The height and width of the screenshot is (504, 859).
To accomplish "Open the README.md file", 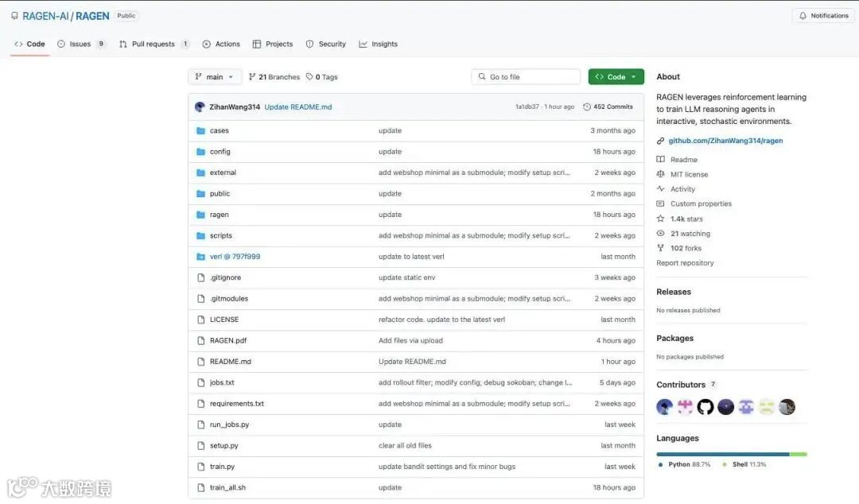I will (x=230, y=362).
